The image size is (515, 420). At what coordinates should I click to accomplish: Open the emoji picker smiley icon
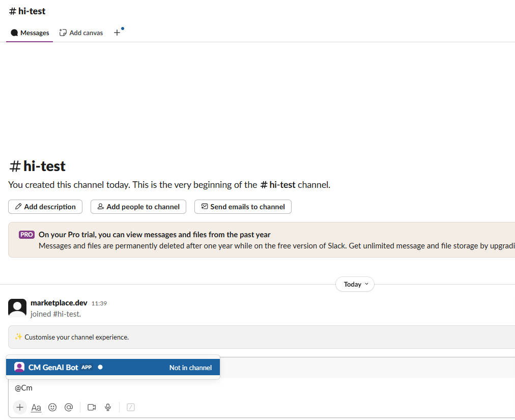click(52, 407)
